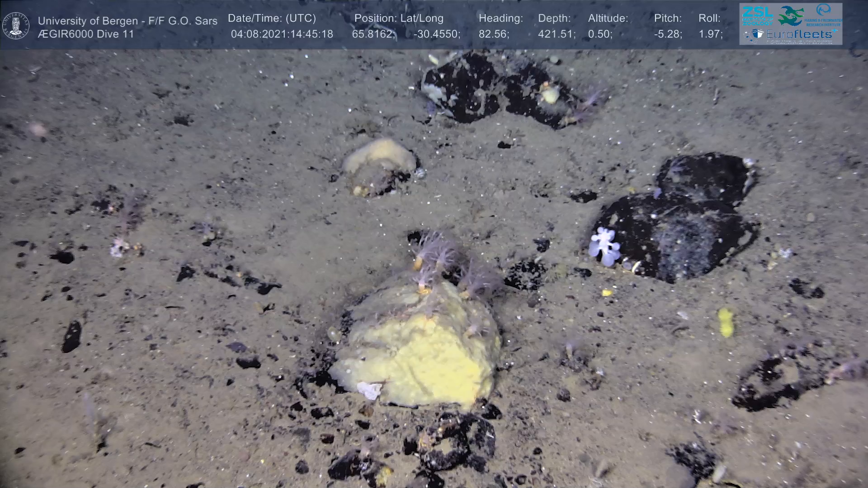Click the Pitch value -5.28
The height and width of the screenshot is (488, 868).
(x=667, y=34)
